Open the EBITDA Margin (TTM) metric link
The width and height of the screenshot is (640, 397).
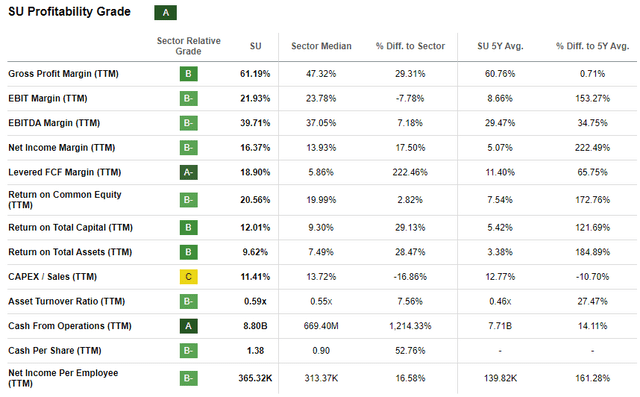coord(54,123)
